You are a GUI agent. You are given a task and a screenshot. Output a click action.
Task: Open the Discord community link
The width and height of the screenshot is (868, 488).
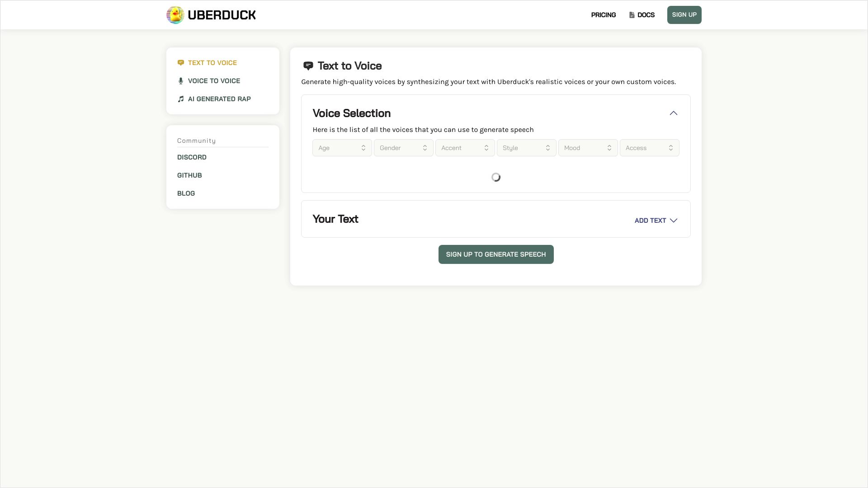coord(192,157)
